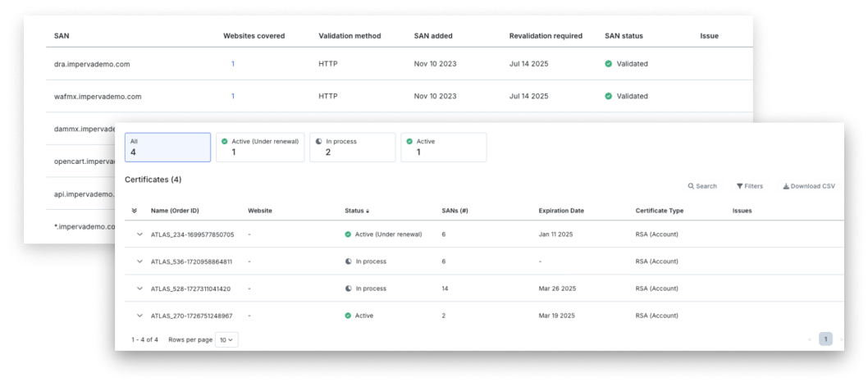Screen dimensions: 868x382
Task: Select the All certificates filter card
Action: (x=167, y=148)
